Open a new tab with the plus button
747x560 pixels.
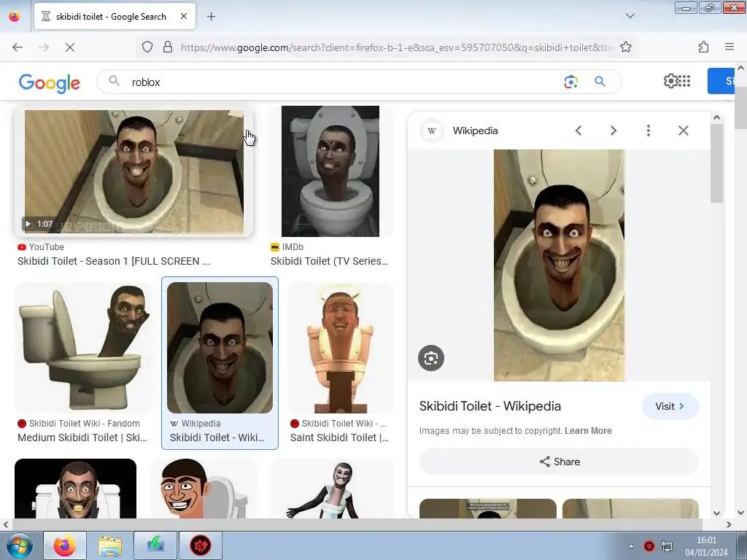[212, 17]
